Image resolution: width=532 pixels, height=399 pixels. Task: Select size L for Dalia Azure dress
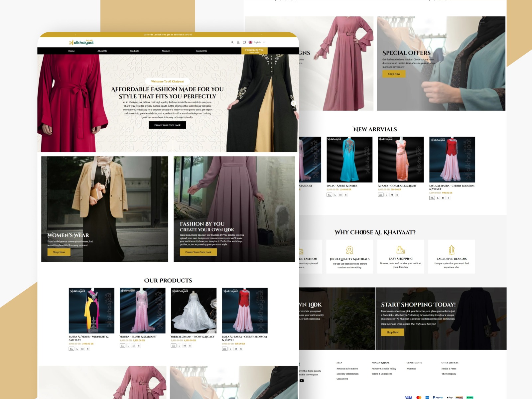tap(335, 195)
